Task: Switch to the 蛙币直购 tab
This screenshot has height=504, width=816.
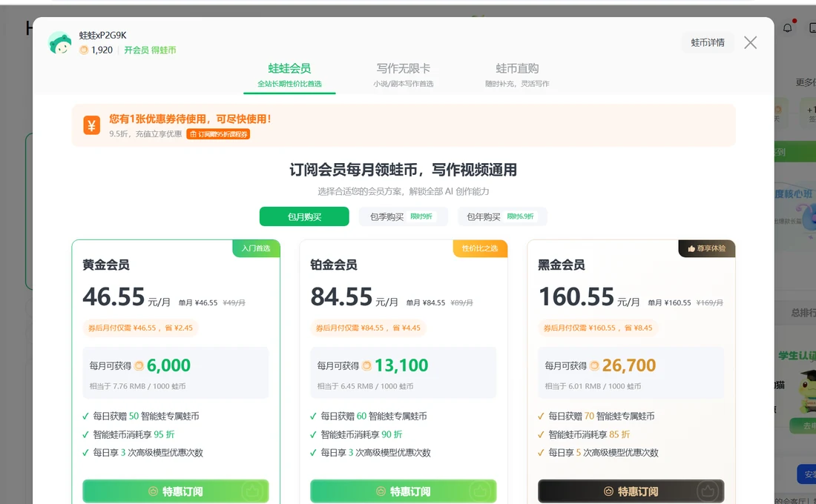Action: coord(517,75)
